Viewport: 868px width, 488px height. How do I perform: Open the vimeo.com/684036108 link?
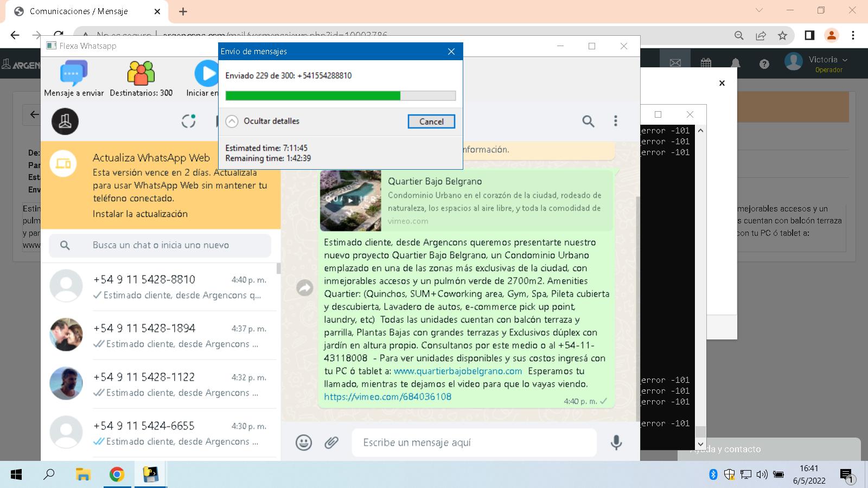coord(388,396)
